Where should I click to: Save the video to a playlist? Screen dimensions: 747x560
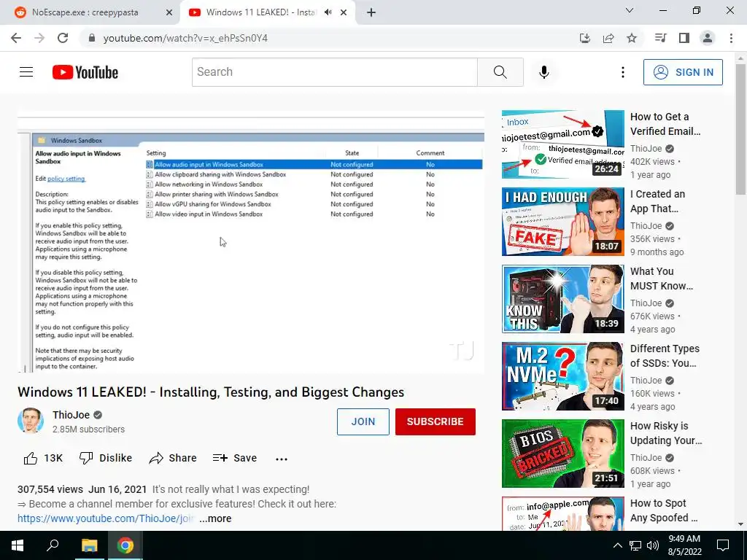pyautogui.click(x=235, y=458)
